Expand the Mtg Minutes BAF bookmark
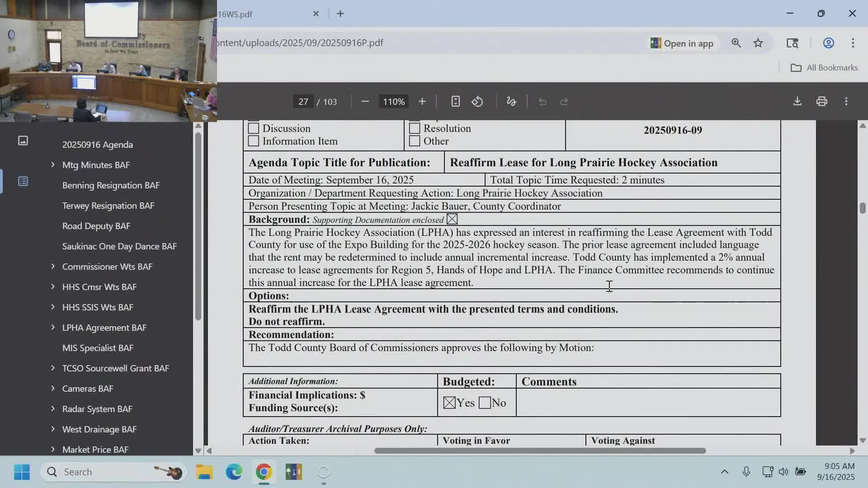This screenshot has width=868, height=488. click(52, 164)
